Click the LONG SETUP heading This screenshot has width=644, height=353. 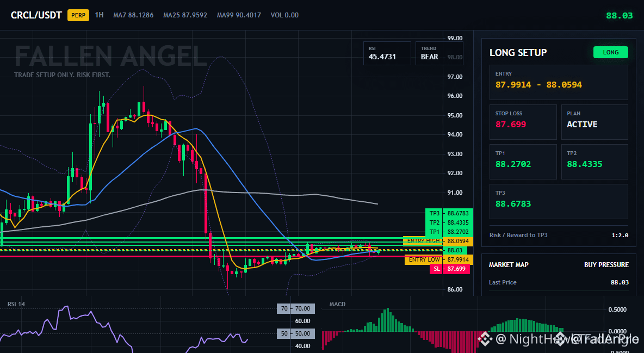[x=518, y=53]
